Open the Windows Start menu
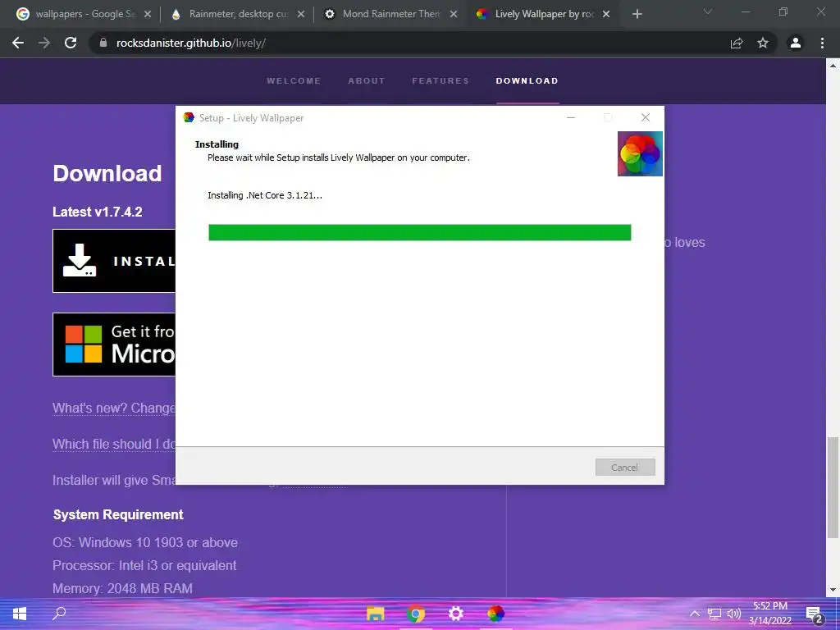The image size is (840, 630). pos(20,614)
